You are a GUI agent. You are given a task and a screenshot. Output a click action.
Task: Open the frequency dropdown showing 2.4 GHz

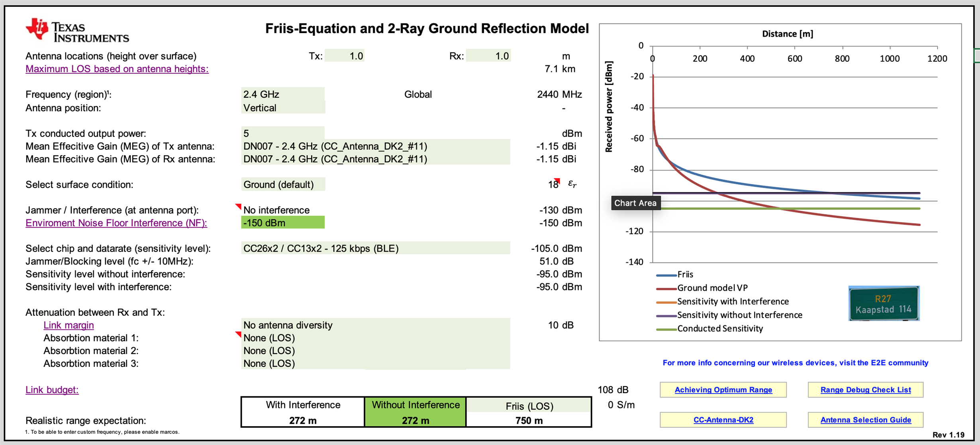point(283,94)
